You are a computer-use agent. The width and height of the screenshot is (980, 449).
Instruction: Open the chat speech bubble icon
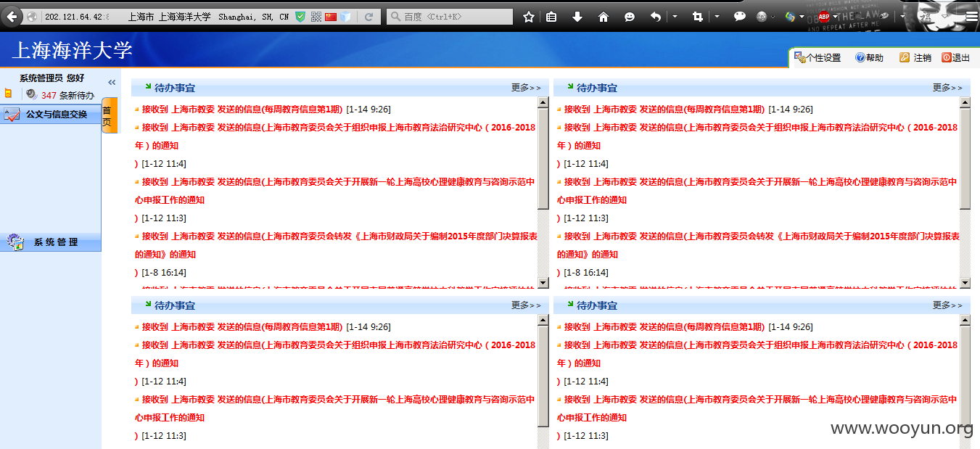click(740, 16)
